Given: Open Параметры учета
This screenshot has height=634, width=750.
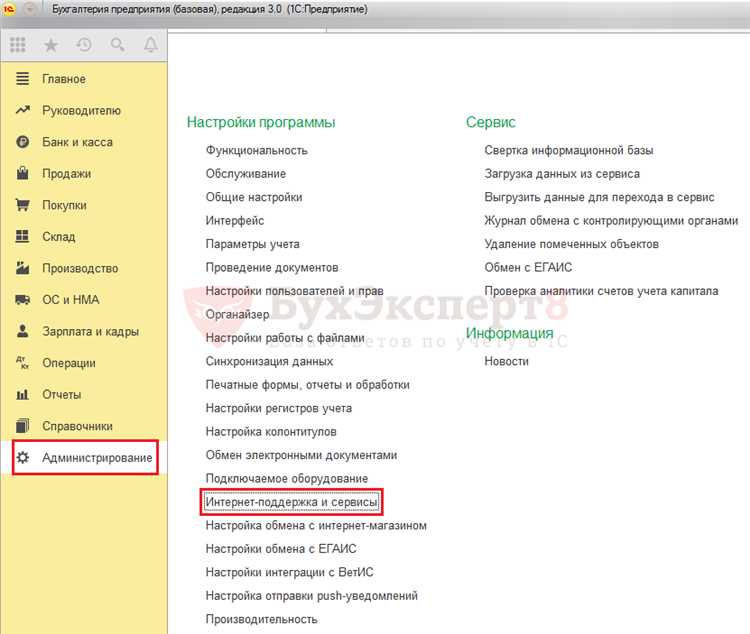Looking at the screenshot, I should pyautogui.click(x=253, y=244).
